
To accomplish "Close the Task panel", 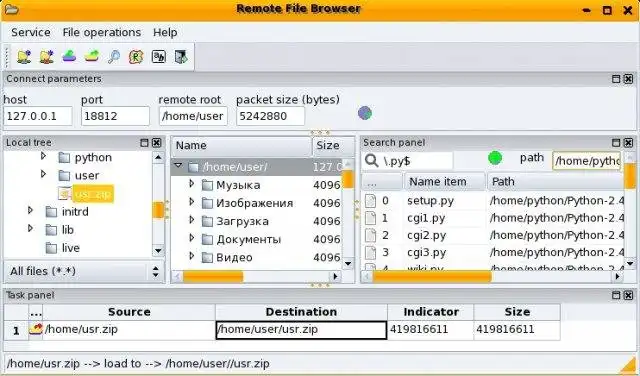I will [629, 295].
